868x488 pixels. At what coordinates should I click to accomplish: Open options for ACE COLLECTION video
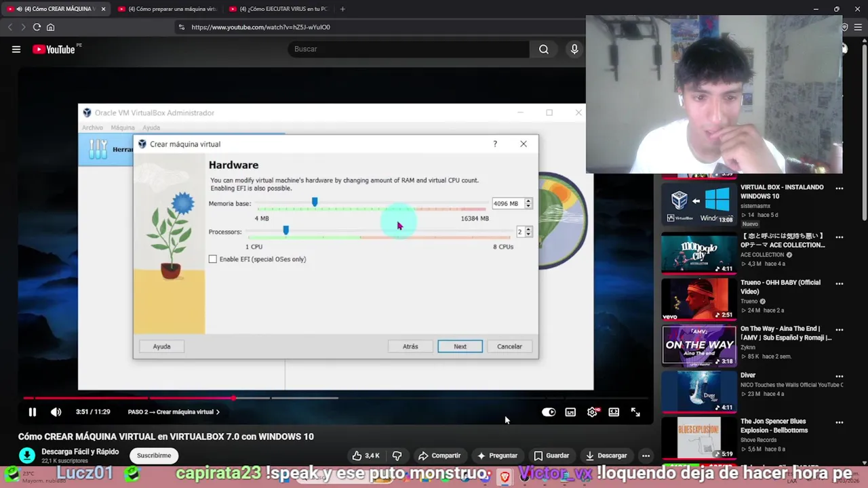point(840,237)
